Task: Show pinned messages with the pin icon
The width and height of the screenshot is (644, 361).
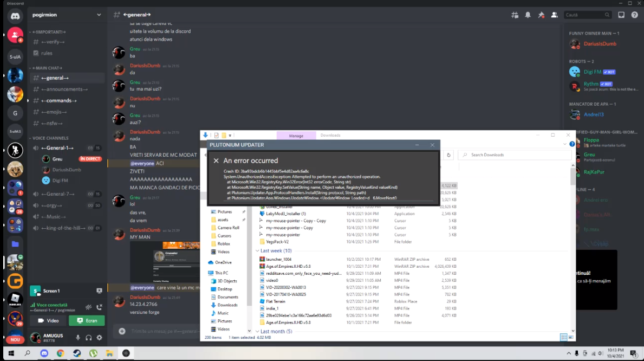Action: (x=541, y=15)
